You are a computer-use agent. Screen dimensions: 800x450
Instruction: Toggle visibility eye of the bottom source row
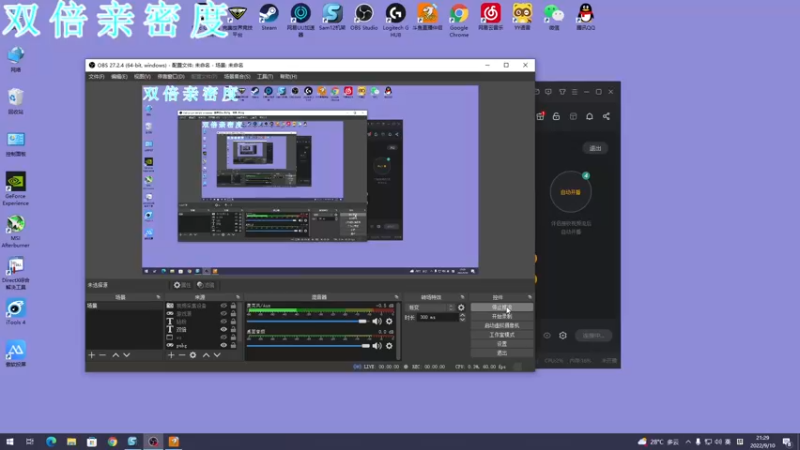223,345
